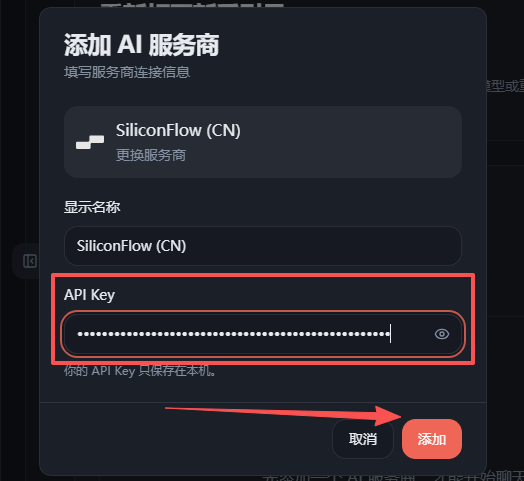Click the masked dots in API Key
This screenshot has height=481, width=524.
(x=233, y=334)
